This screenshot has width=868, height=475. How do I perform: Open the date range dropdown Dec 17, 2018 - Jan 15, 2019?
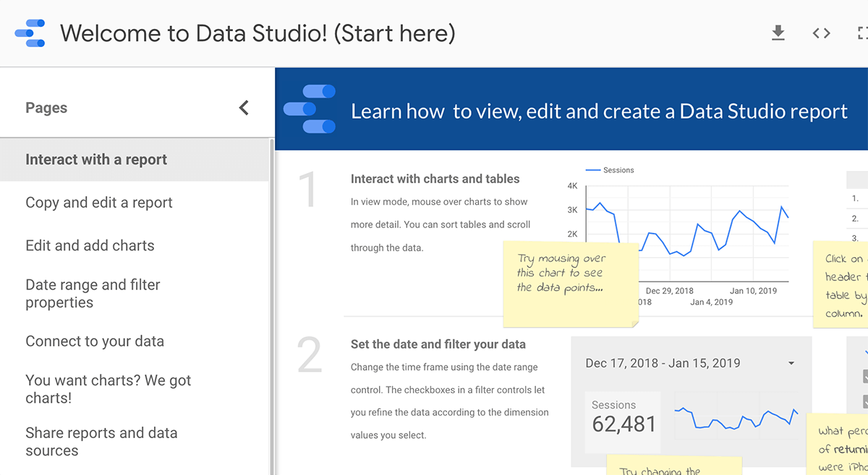click(x=691, y=363)
